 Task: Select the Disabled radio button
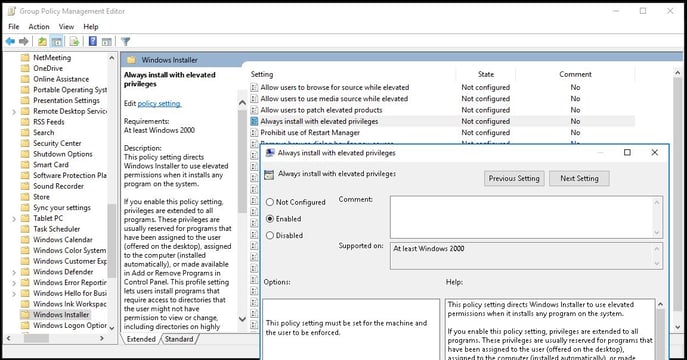270,235
